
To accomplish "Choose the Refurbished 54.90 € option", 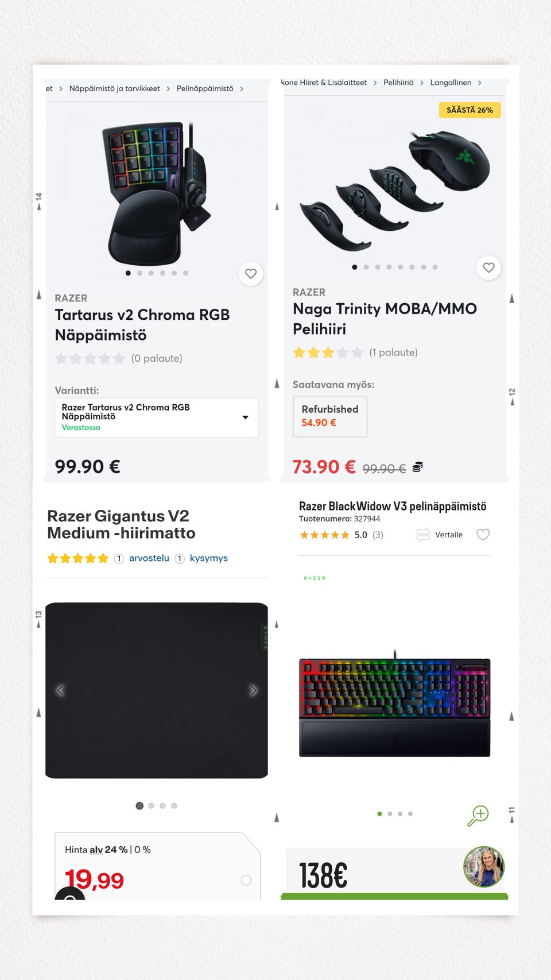I will coord(330,416).
